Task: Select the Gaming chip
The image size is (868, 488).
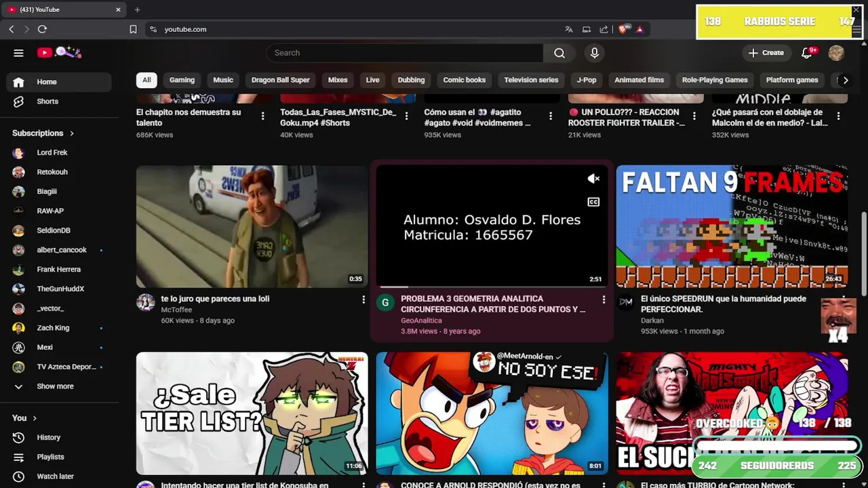Action: (x=182, y=80)
